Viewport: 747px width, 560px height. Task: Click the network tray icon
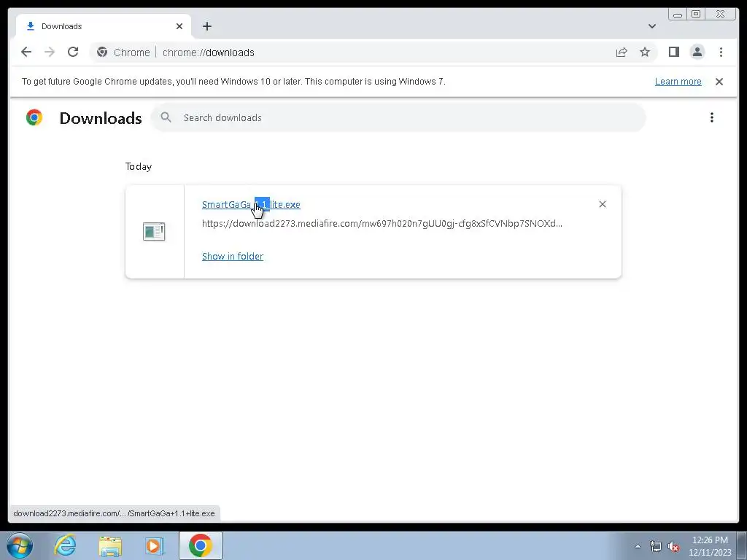(656, 546)
